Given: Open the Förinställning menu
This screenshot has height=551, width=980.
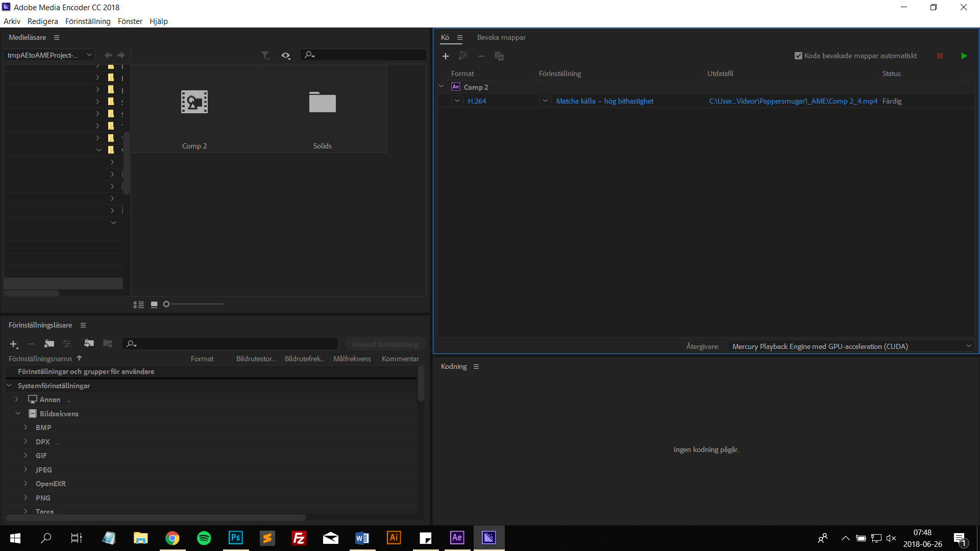Looking at the screenshot, I should click(88, 21).
